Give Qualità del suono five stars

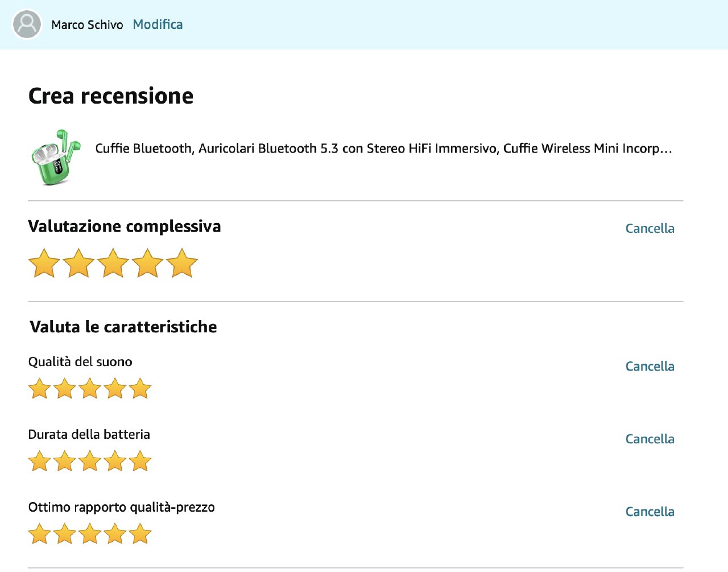[x=140, y=389]
